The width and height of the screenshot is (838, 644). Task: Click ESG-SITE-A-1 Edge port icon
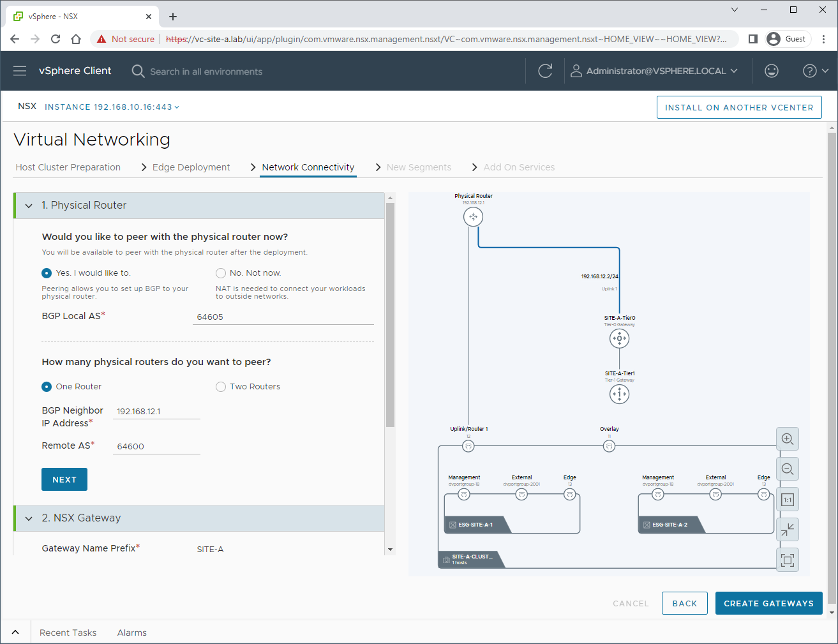[570, 495]
